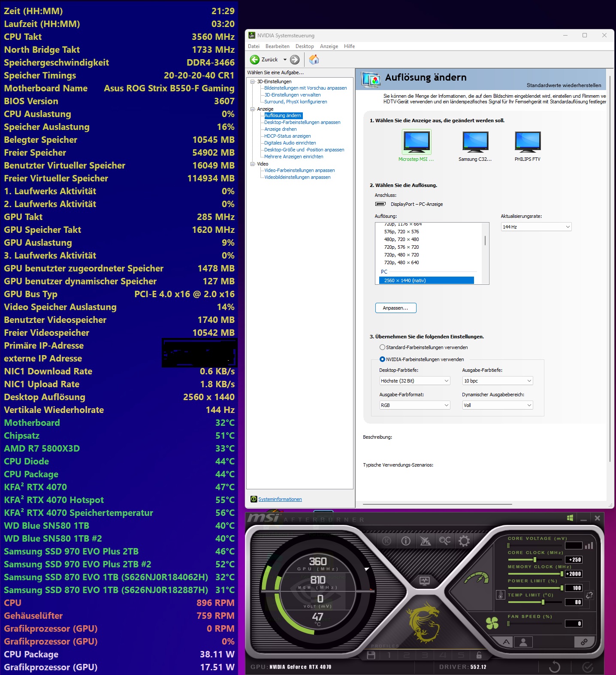Click the Anpassen... button
616x675 pixels.
pyautogui.click(x=396, y=308)
